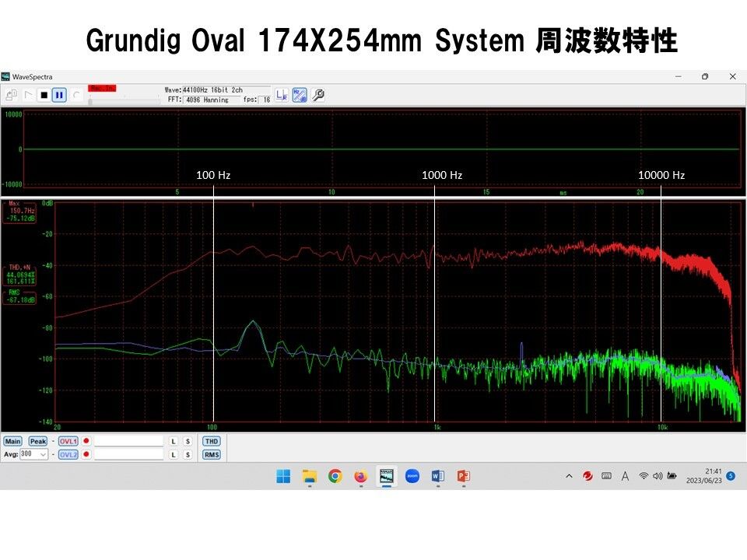The width and height of the screenshot is (747, 560).
Task: Open Zoom from the taskbar
Action: [412, 476]
